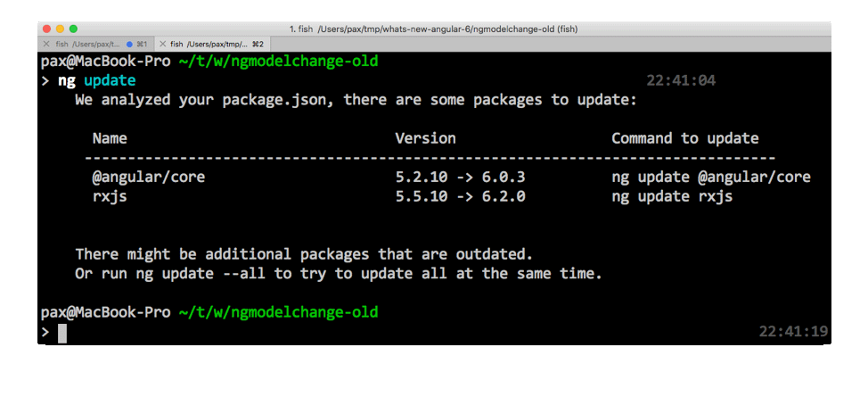Maximize the window using green button
This screenshot has width=868, height=397.
point(73,29)
